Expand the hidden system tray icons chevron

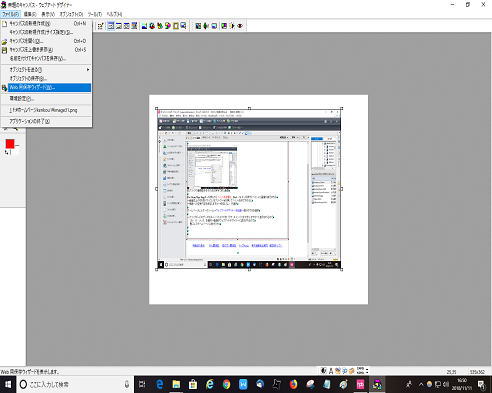coord(421,385)
